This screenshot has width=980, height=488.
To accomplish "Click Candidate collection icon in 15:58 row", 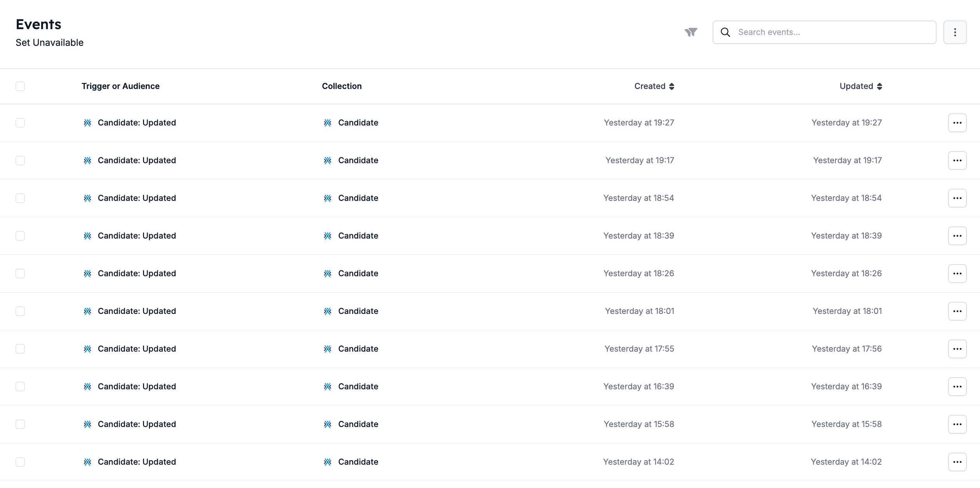I will [x=328, y=424].
